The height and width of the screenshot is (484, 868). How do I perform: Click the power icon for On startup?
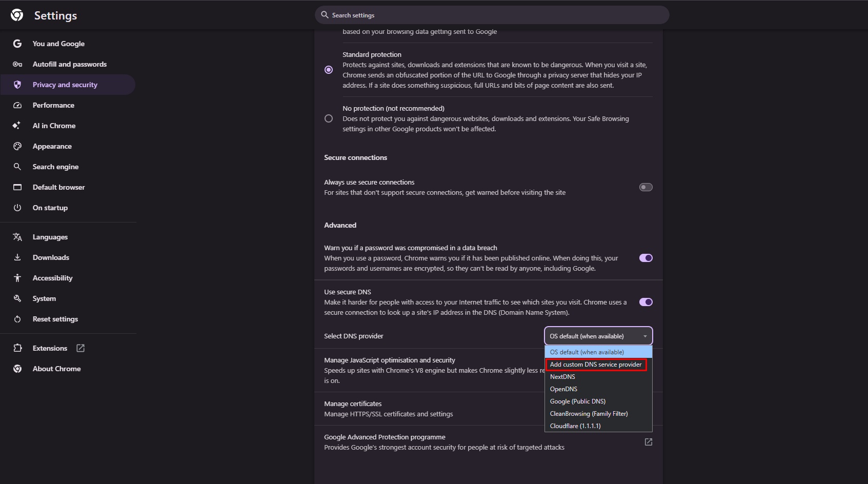[17, 208]
